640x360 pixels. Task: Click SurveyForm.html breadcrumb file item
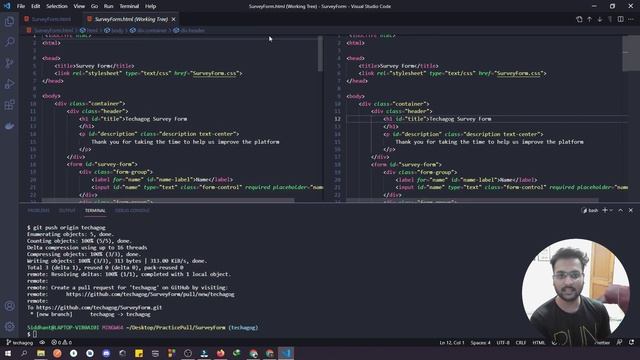click(50, 30)
